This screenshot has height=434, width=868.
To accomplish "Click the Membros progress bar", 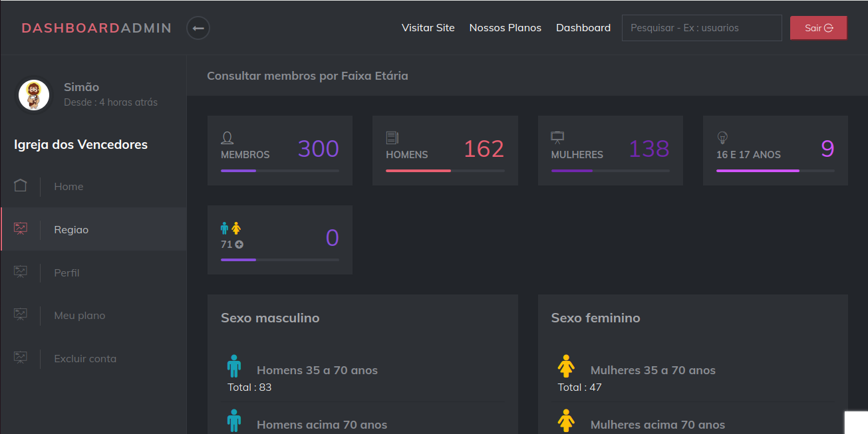I will 280,171.
